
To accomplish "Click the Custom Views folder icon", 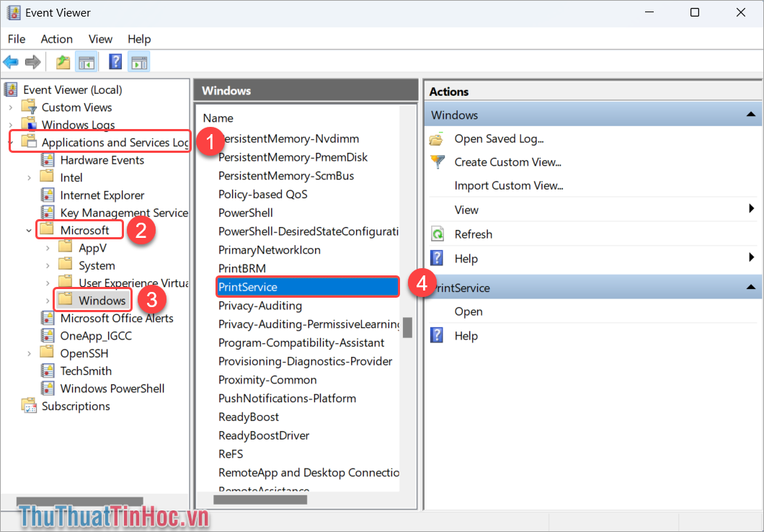I will (30, 107).
